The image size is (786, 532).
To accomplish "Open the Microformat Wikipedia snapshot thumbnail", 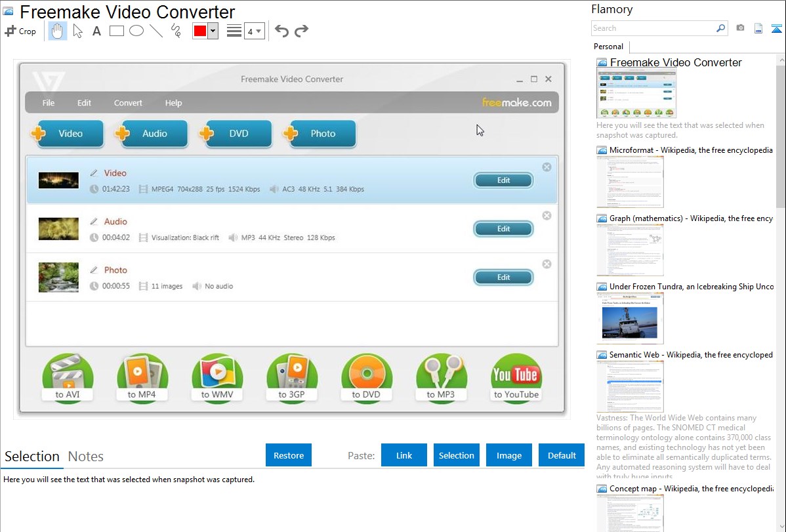I will pyautogui.click(x=630, y=182).
